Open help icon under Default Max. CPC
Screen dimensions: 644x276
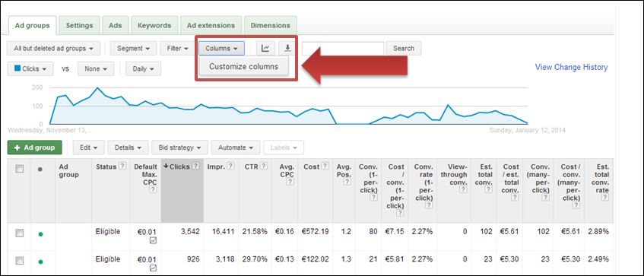(x=153, y=189)
